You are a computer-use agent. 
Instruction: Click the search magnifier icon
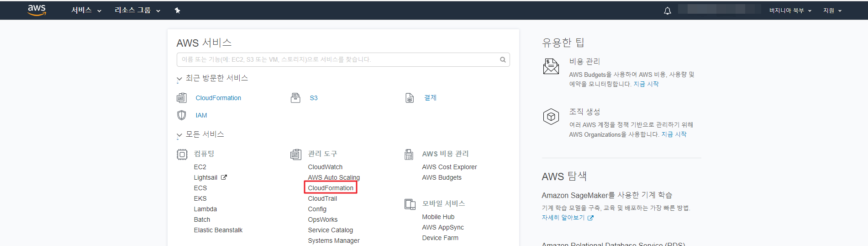point(503,59)
